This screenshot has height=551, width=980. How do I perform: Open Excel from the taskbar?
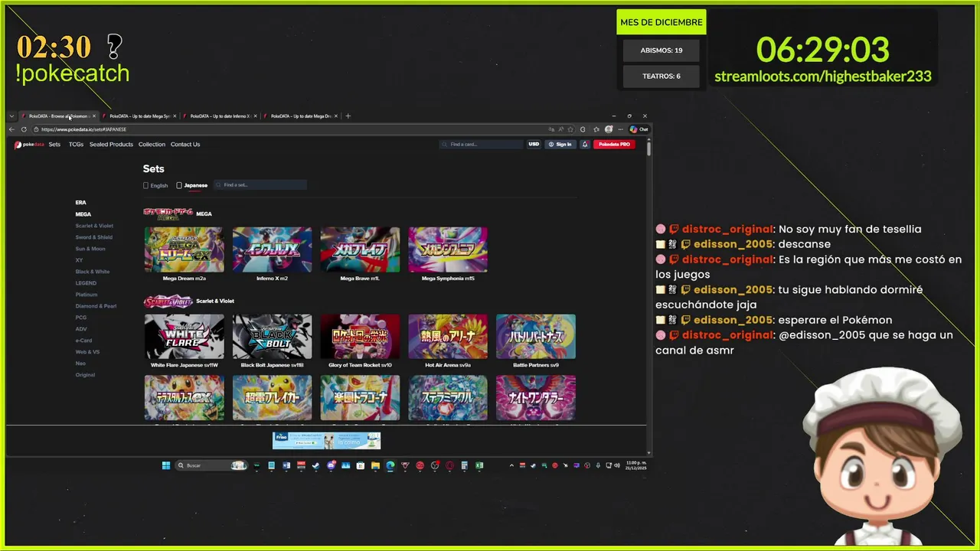point(479,465)
